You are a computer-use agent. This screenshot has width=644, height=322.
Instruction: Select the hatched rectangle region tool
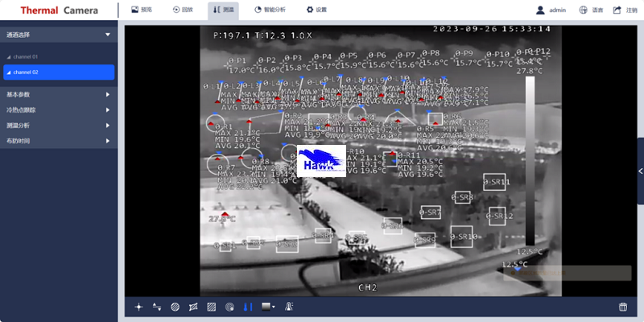click(211, 307)
